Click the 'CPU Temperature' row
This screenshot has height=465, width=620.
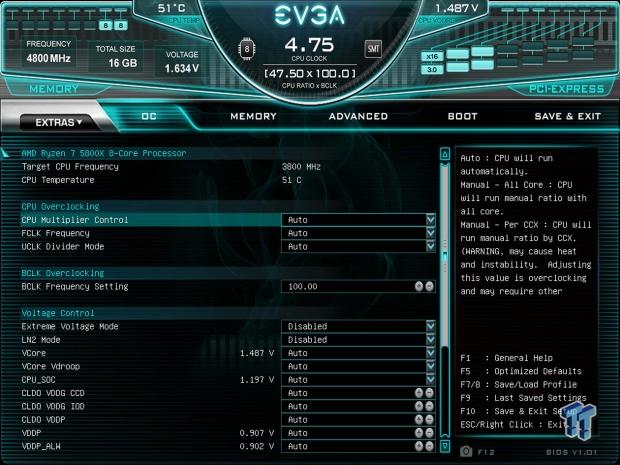(x=161, y=180)
